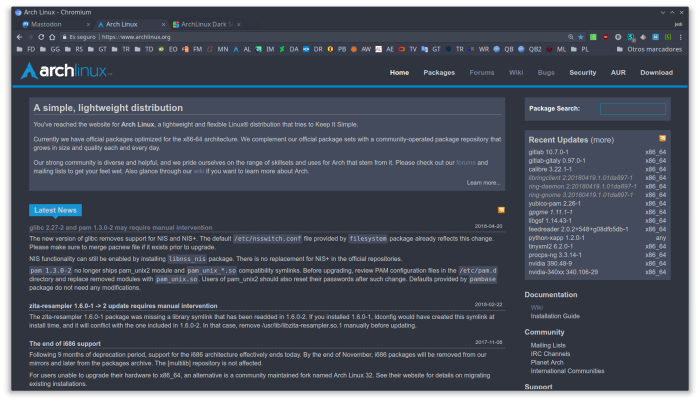Click the green square extension icon

tap(593, 37)
